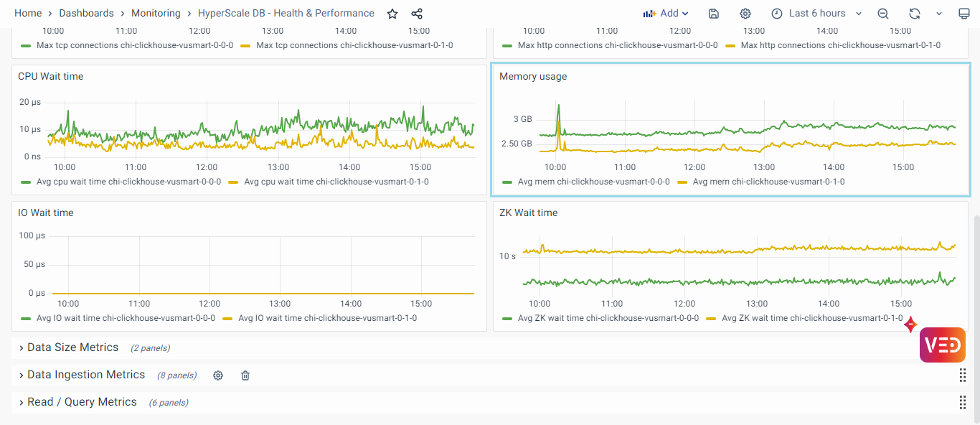Open the refresh interval dropdown arrow
This screenshot has width=980, height=425.
939,14
